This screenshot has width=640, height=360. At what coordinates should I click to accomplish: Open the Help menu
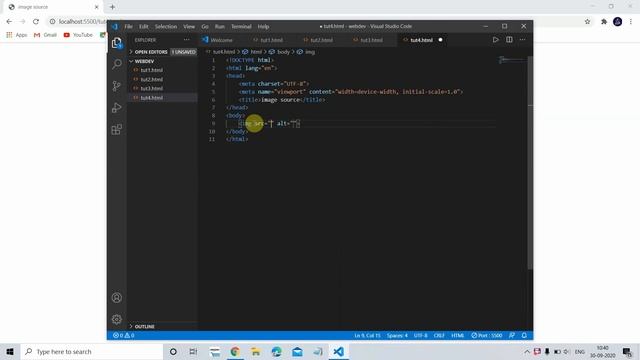[263, 27]
